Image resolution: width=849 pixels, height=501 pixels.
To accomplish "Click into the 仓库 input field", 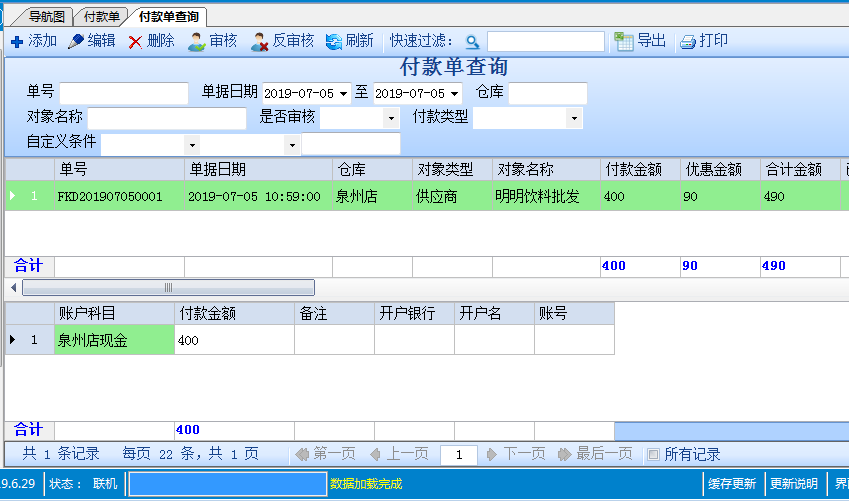I will [548, 93].
